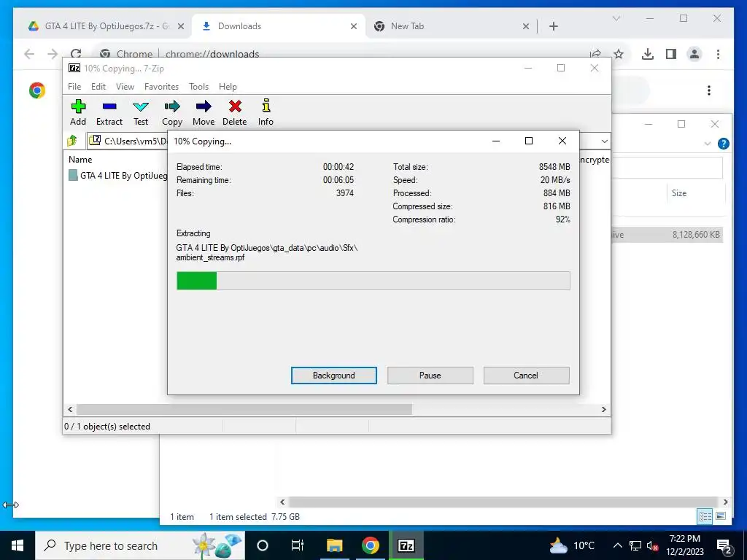Expand Chrome tab search chevron
747x560 pixels.
[x=616, y=18]
